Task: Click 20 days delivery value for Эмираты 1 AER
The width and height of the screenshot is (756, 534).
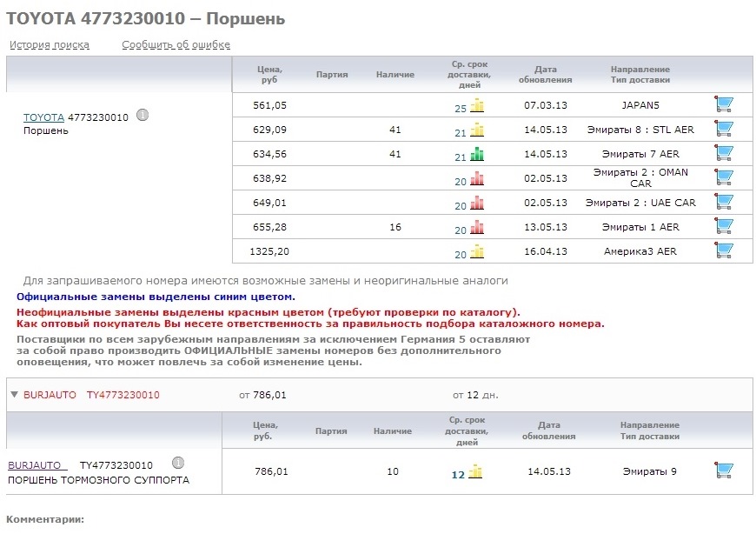Action: point(461,230)
